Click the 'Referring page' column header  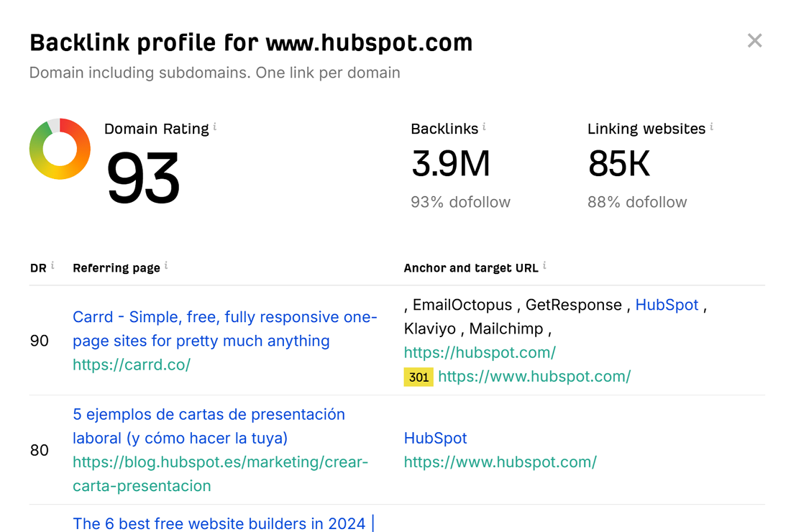coord(116,268)
